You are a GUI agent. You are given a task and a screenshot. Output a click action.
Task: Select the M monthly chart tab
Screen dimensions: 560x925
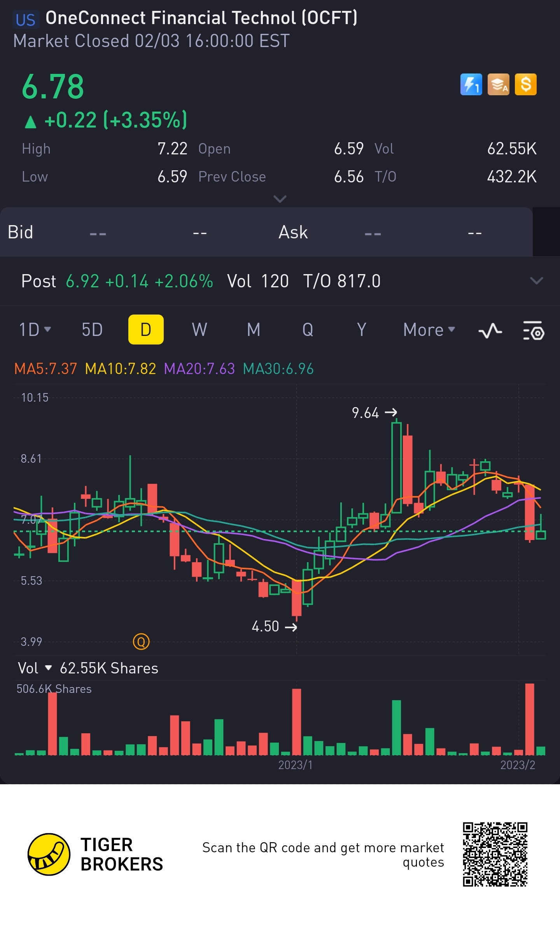(x=254, y=330)
